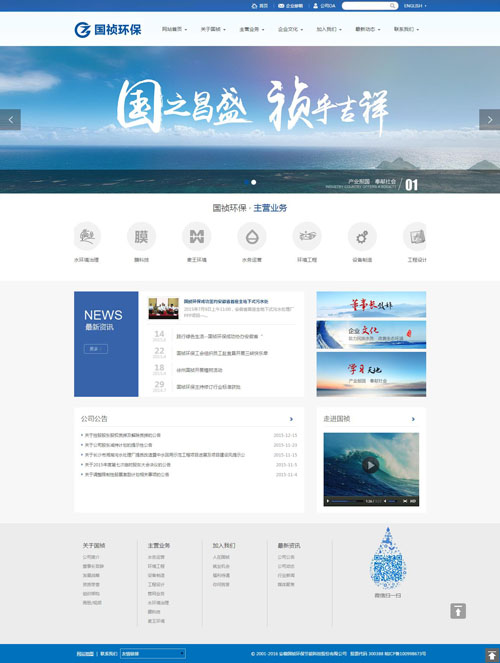The height and width of the screenshot is (663, 500).
Task: Open the 水环境治理 river landscape icon
Action: (x=87, y=236)
